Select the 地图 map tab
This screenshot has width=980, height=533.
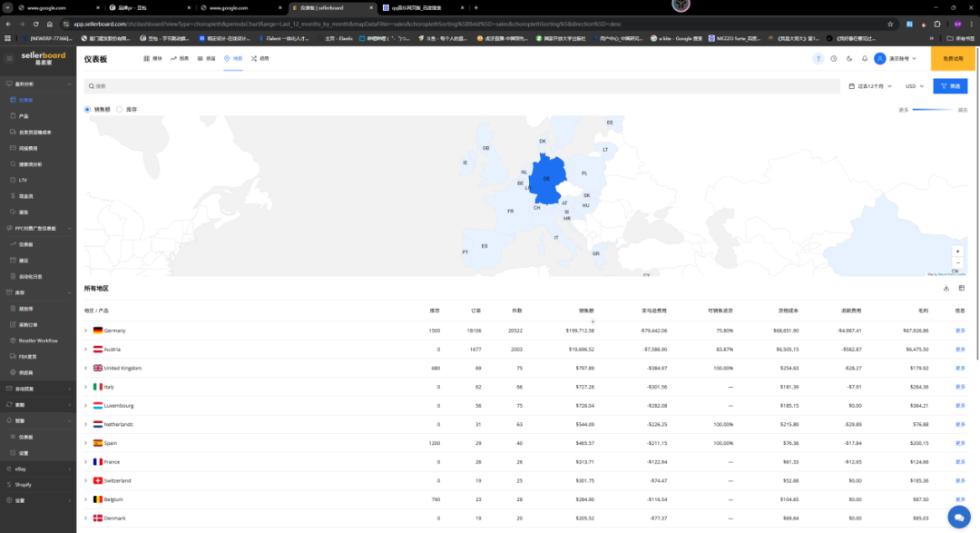233,59
